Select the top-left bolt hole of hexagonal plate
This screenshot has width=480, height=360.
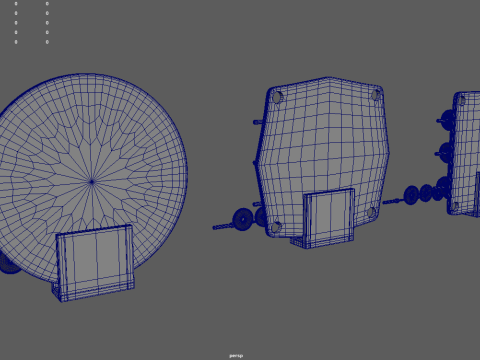tap(277, 97)
